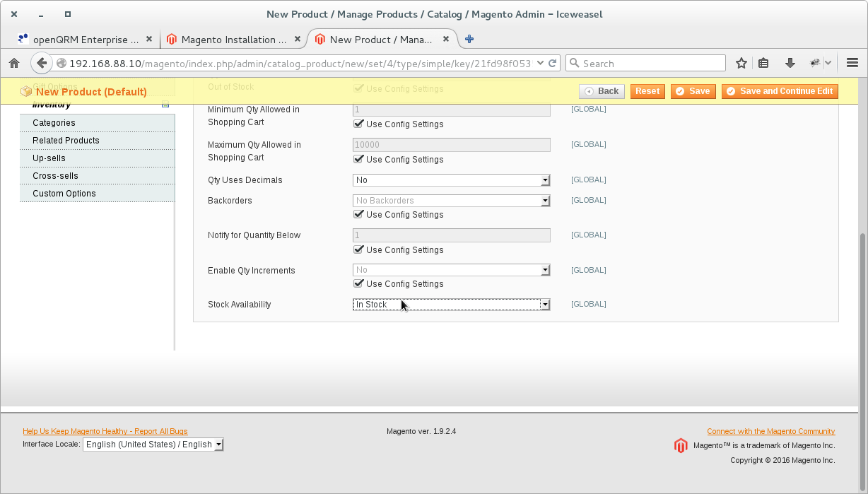Open the Categories product tab
The image size is (868, 494).
[x=97, y=123]
